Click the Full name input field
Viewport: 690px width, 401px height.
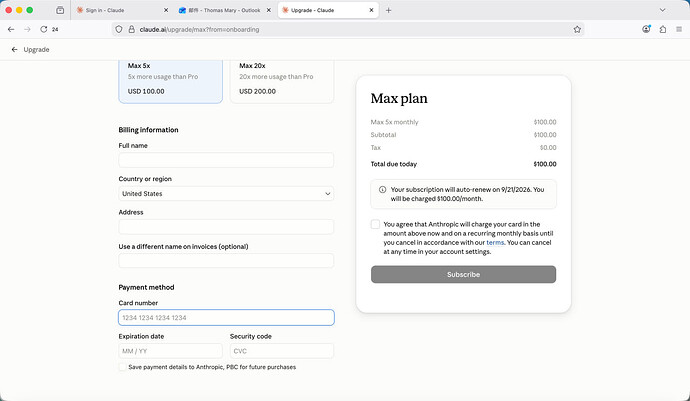(226, 160)
